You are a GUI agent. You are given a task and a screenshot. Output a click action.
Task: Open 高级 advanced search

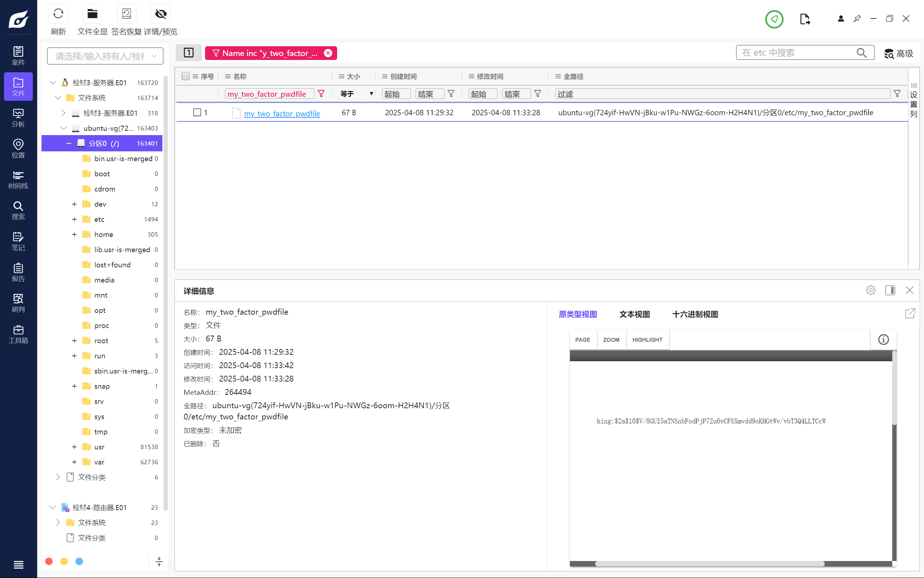click(899, 53)
